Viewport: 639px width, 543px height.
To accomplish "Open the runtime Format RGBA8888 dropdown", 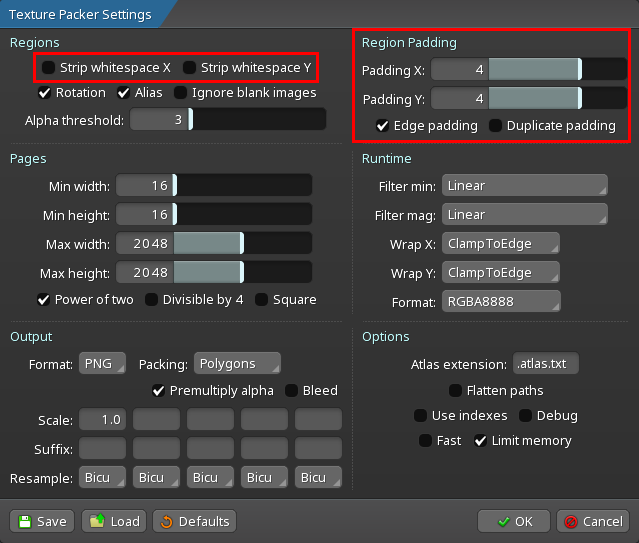I will (500, 301).
